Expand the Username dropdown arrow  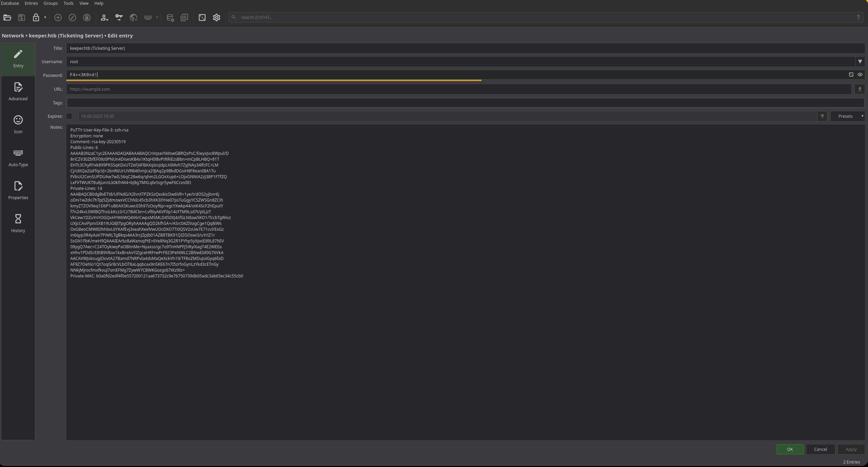[x=860, y=61]
